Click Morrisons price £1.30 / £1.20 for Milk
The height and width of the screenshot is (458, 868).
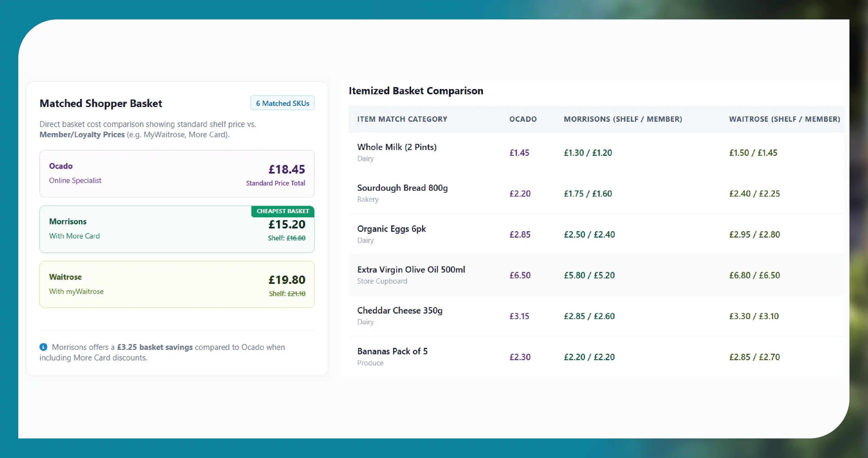click(x=588, y=153)
